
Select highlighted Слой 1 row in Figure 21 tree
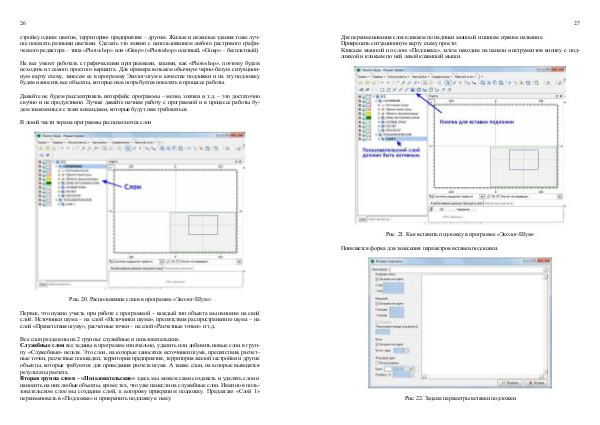tap(403, 139)
